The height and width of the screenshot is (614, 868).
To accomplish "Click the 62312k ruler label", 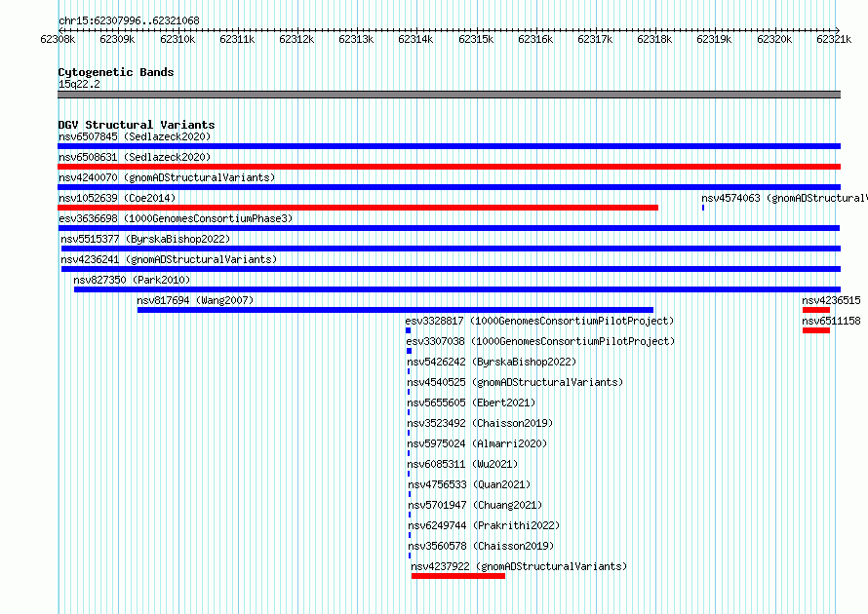I will (296, 39).
